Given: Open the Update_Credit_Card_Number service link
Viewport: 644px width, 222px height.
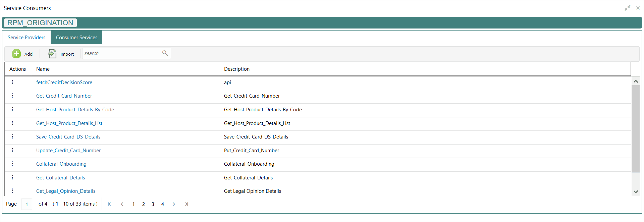Looking at the screenshot, I should tap(68, 151).
